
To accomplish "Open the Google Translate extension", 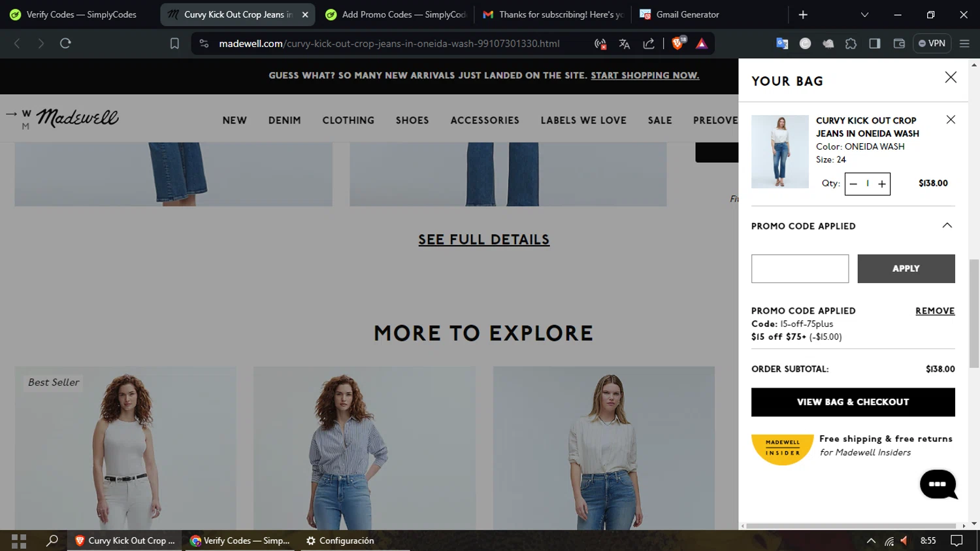I will (x=782, y=43).
